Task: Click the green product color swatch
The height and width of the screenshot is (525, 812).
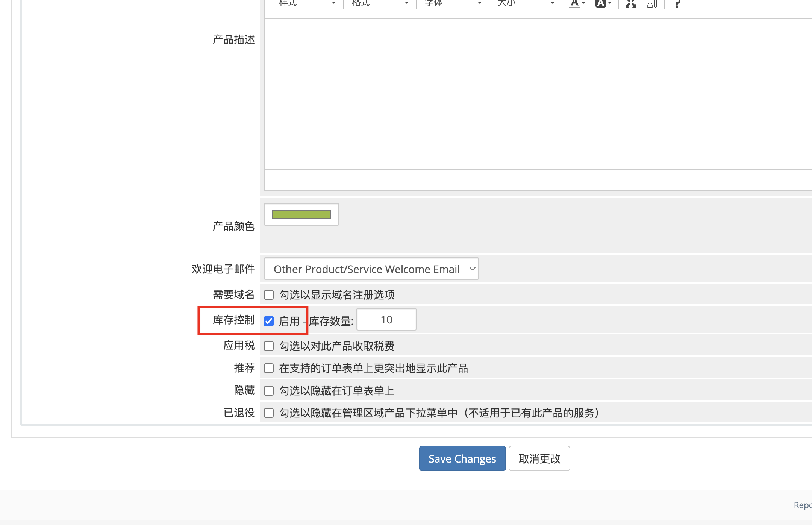Action: click(301, 214)
